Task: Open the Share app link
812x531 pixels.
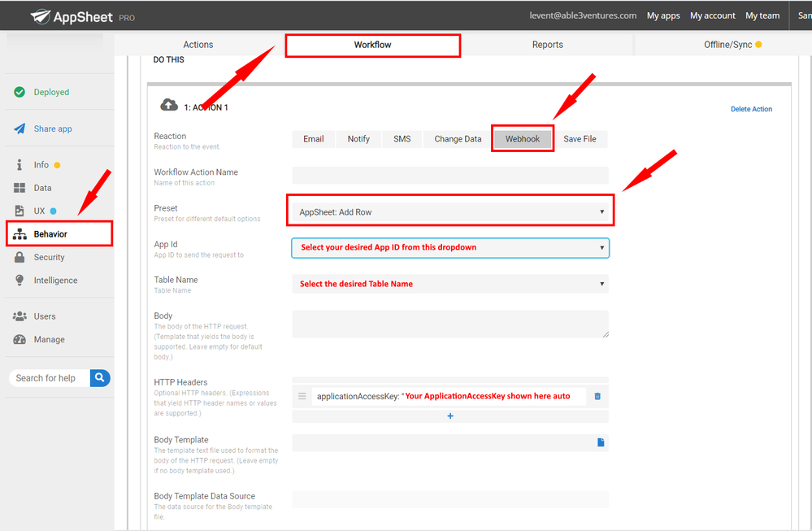Action: 53,128
